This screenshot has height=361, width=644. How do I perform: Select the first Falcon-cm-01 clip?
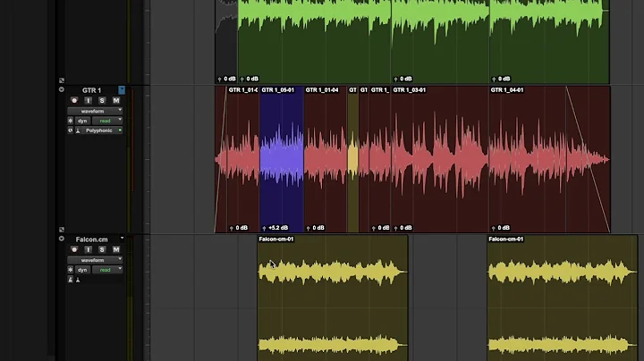pos(333,298)
